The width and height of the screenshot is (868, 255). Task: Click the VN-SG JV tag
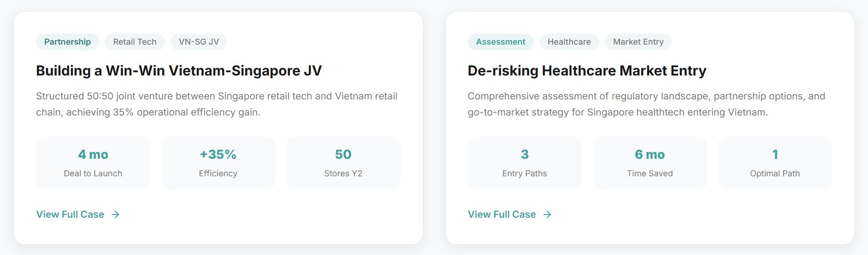pos(199,42)
